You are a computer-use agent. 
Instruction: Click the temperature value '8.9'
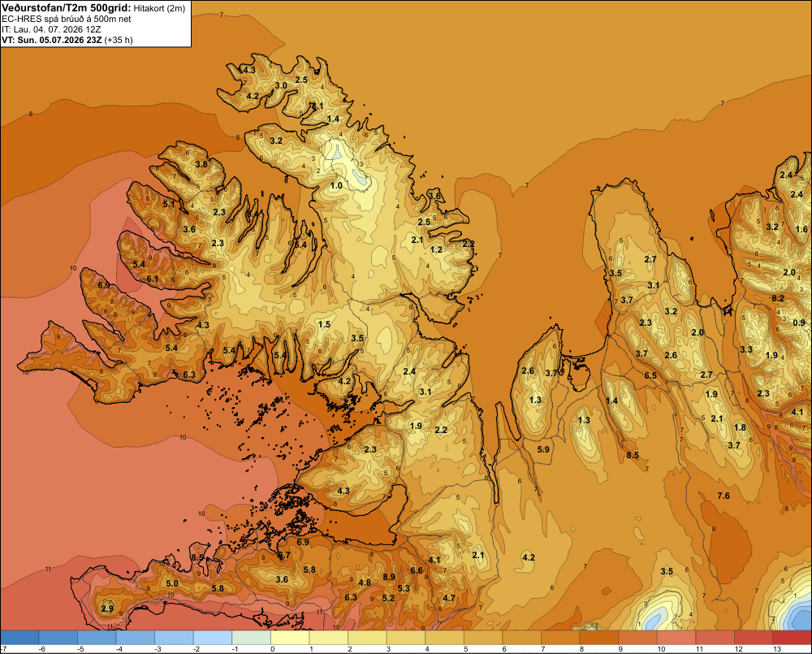click(x=389, y=577)
